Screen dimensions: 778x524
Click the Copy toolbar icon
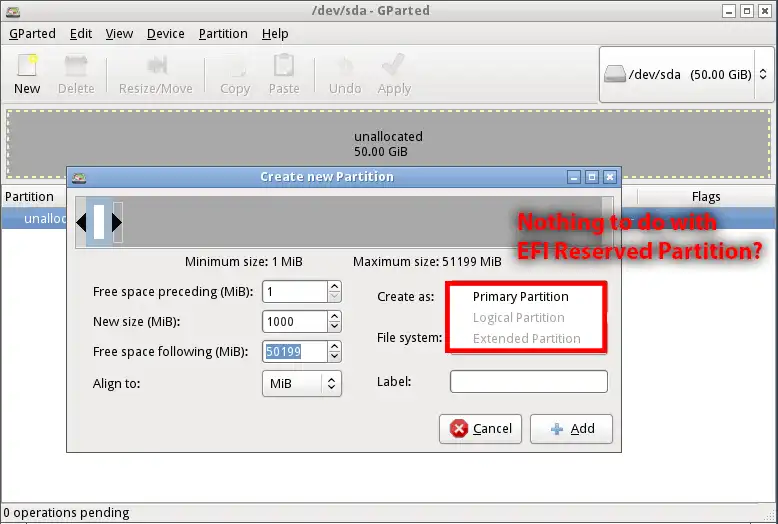click(x=235, y=66)
